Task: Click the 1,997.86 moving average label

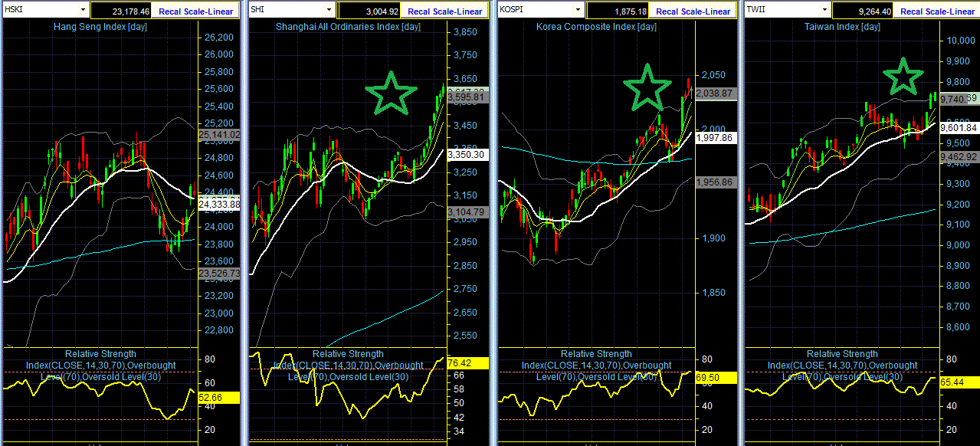Action: tap(716, 138)
